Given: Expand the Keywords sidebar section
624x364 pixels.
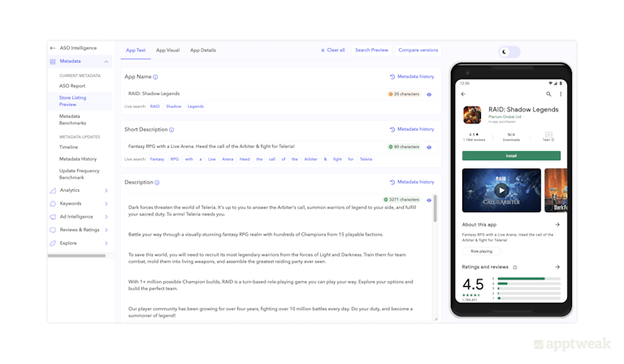Looking at the screenshot, I should (x=106, y=204).
